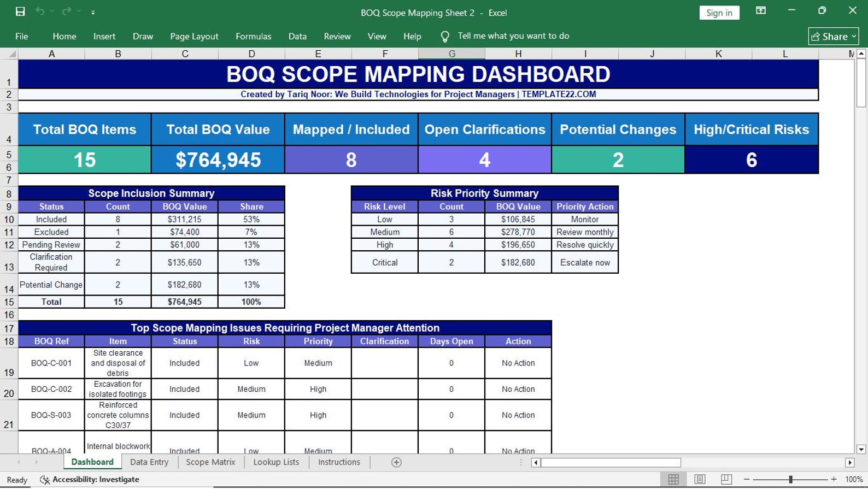Screen dimensions: 868x489
Task: Select the Dashboard sheet tab
Action: pyautogui.click(x=92, y=462)
